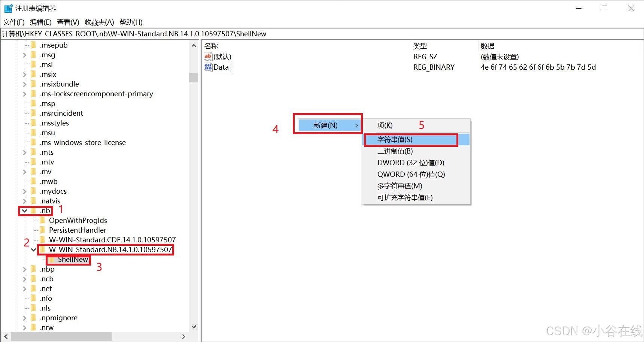Screen dimensions: 644x342
Task: Click the .nrw folder icon
Action: tap(34, 327)
